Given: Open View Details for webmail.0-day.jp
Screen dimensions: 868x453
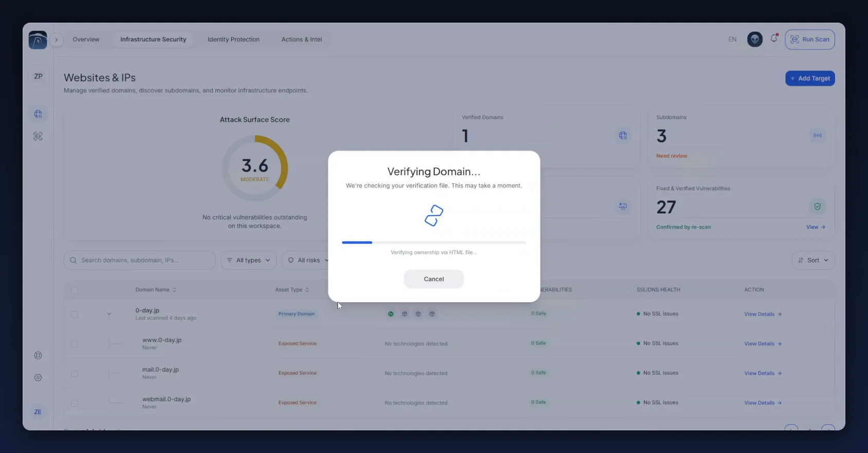Looking at the screenshot, I should click(763, 403).
